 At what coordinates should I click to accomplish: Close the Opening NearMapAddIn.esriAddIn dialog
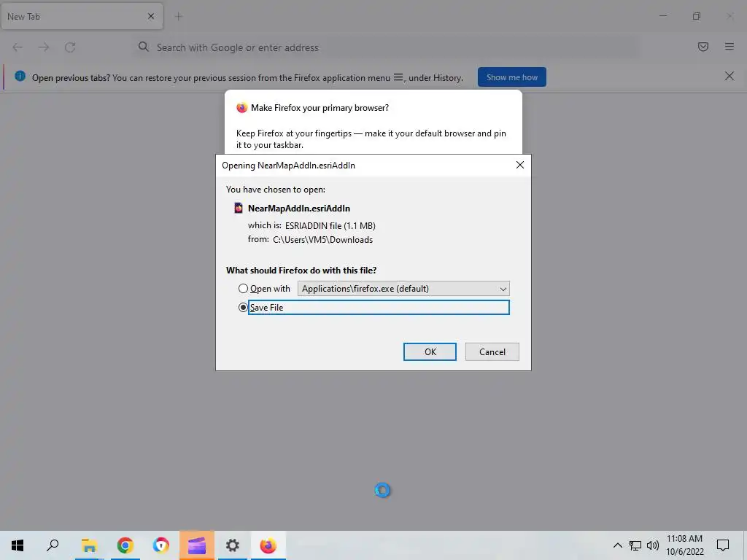[519, 165]
